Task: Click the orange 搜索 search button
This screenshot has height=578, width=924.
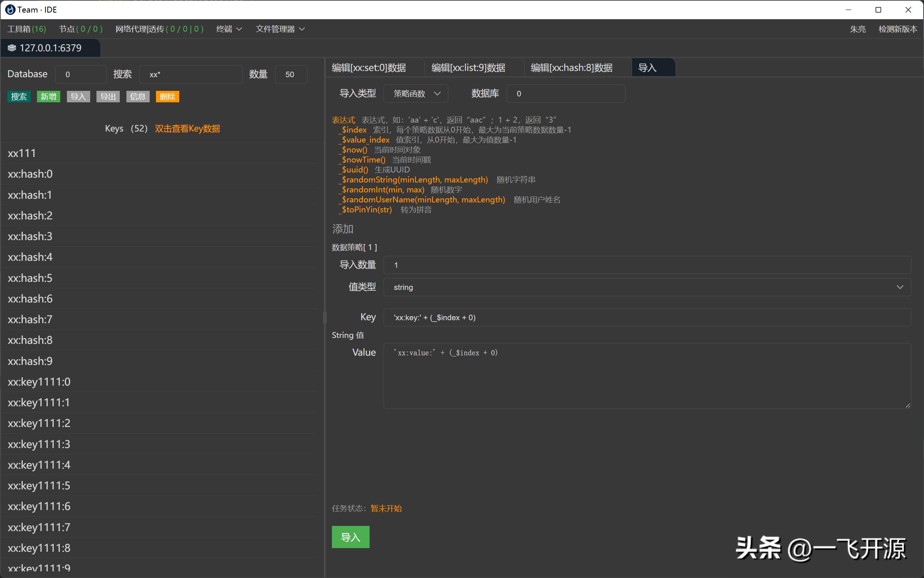Action: (x=19, y=96)
